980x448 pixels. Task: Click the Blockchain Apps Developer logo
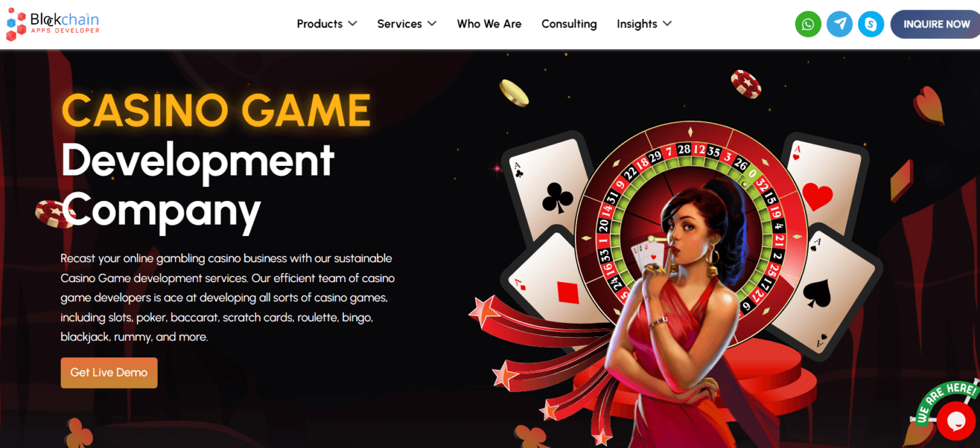52,26
